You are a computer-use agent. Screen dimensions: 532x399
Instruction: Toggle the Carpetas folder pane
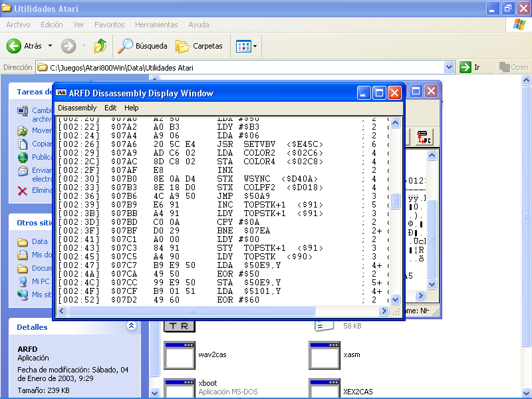coord(199,46)
